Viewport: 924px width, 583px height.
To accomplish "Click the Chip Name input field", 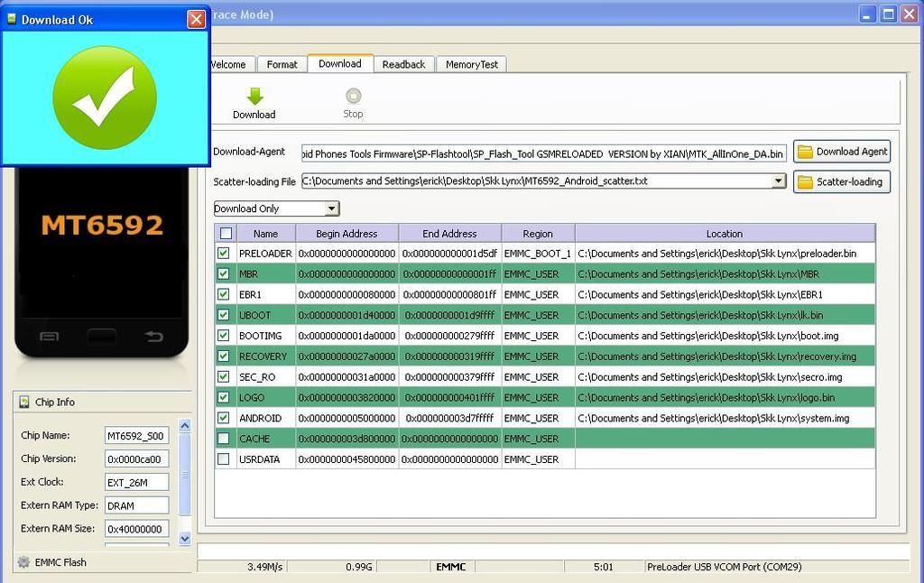I will tap(136, 436).
